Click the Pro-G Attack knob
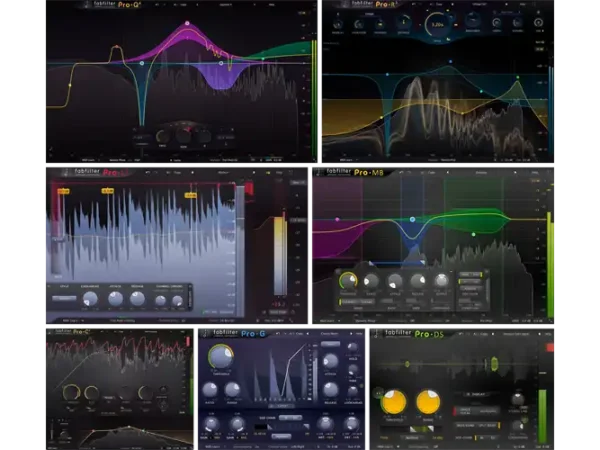Viewport: 600px width, 450px height. [331, 361]
